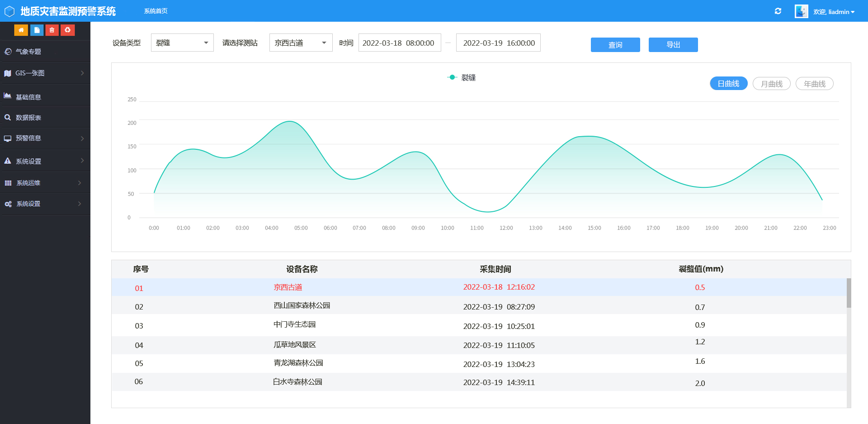This screenshot has height=424, width=868.
Task: Click the orange home icon button
Action: tap(21, 30)
